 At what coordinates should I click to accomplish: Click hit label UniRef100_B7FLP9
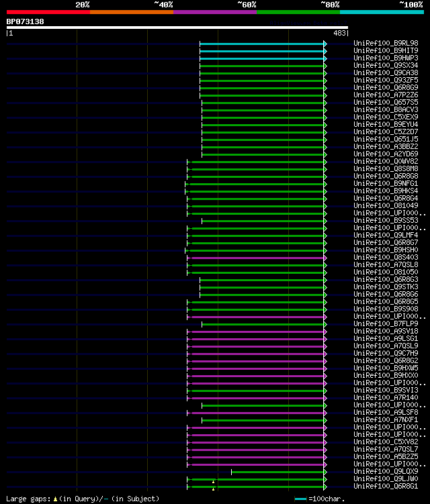tap(386, 324)
